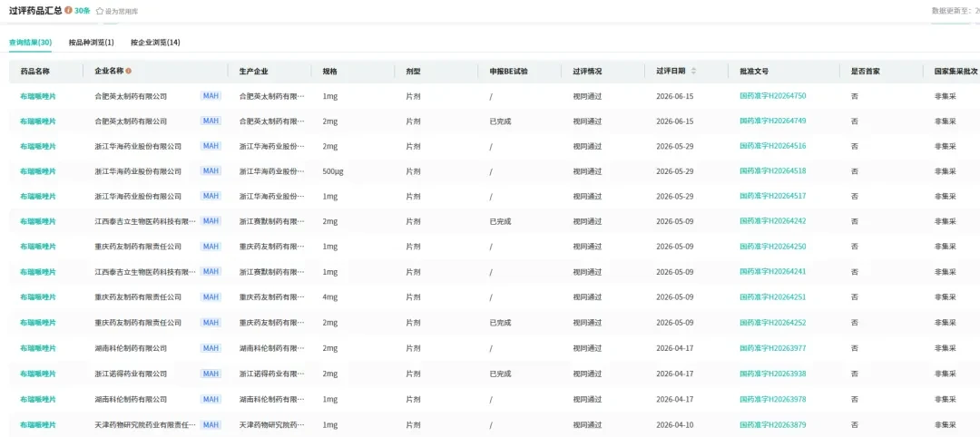This screenshot has height=437, width=980.
Task: Click sort arrows beside 过评日期 header
Action: point(693,71)
